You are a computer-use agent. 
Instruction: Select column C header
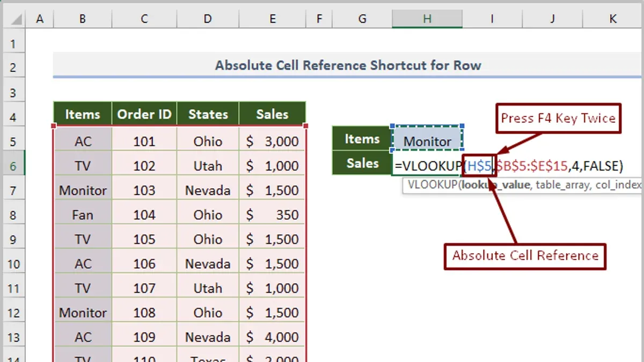[144, 19]
